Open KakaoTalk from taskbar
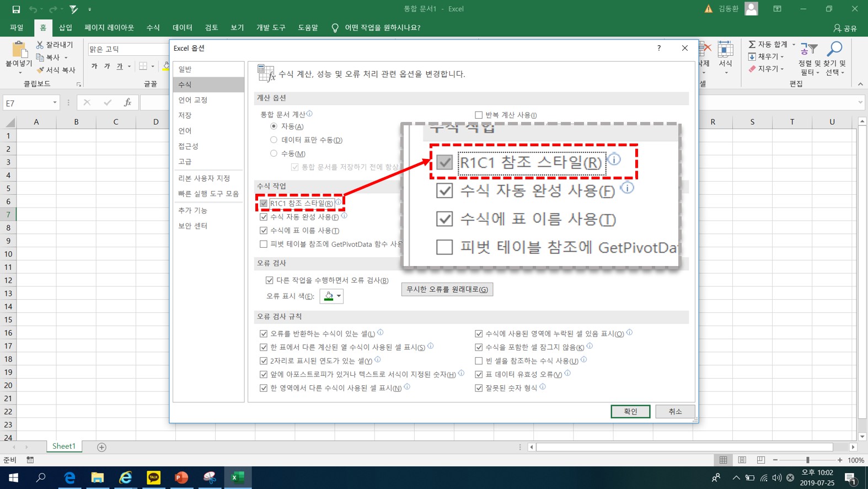 153,477
